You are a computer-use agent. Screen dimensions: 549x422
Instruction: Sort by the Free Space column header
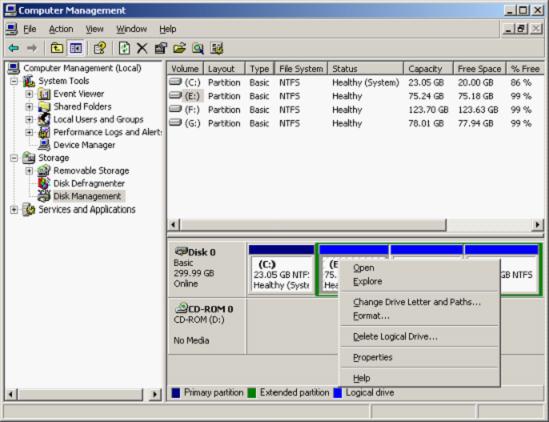point(479,69)
